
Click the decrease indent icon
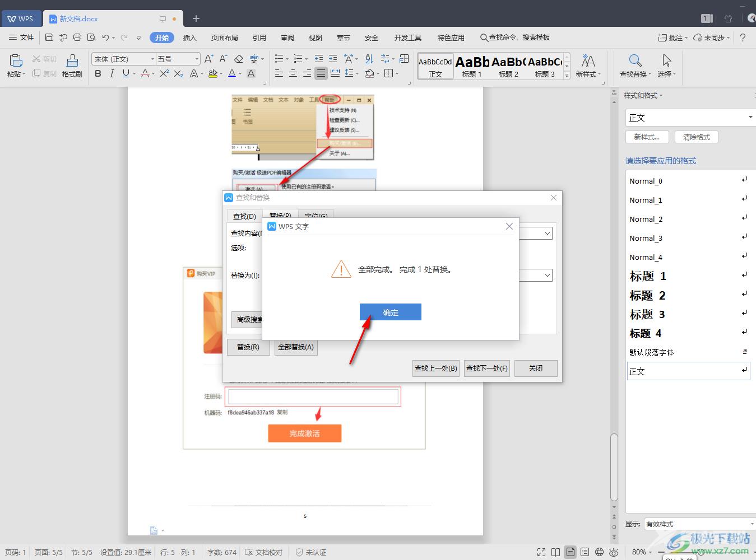318,59
